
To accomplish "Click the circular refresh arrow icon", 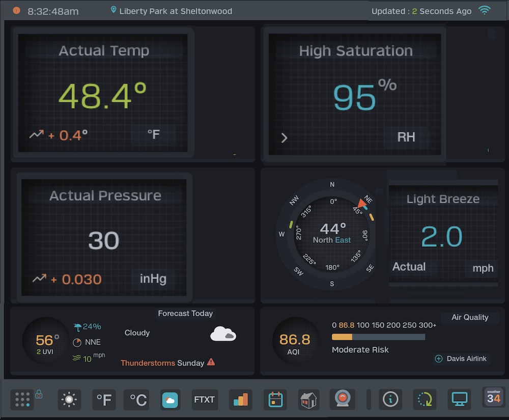I will pyautogui.click(x=425, y=400).
